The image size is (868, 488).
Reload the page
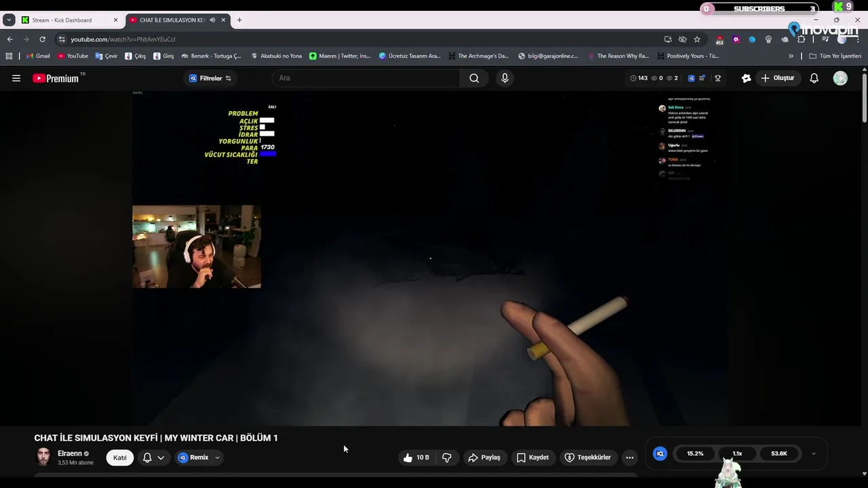pos(42,39)
